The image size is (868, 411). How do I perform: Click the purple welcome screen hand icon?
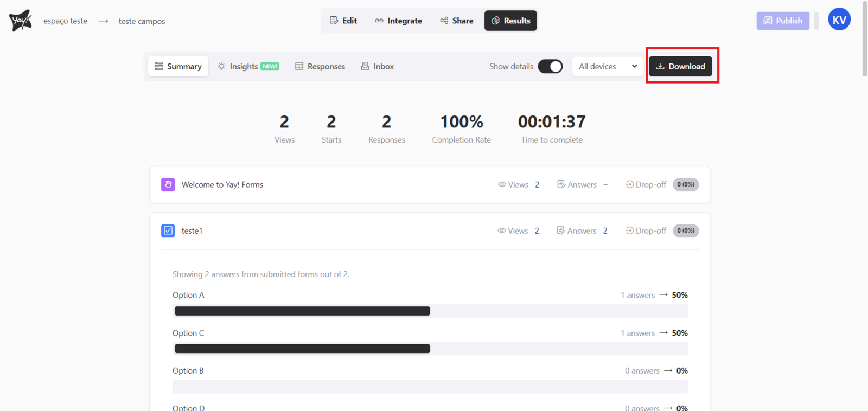point(168,185)
